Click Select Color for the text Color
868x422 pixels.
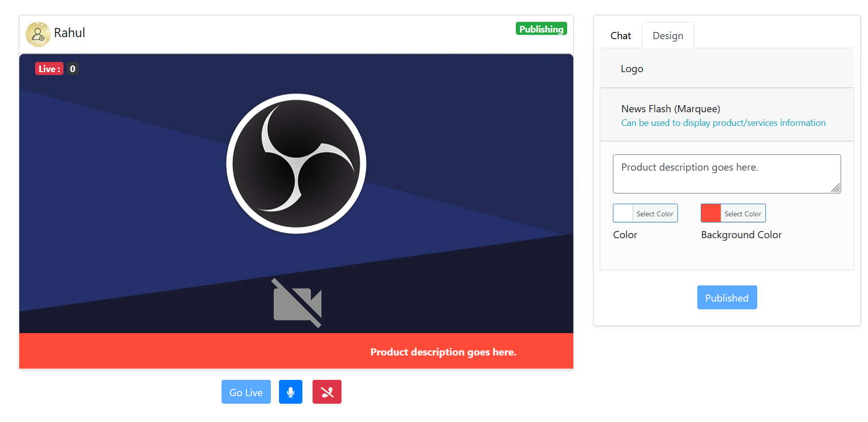(655, 214)
